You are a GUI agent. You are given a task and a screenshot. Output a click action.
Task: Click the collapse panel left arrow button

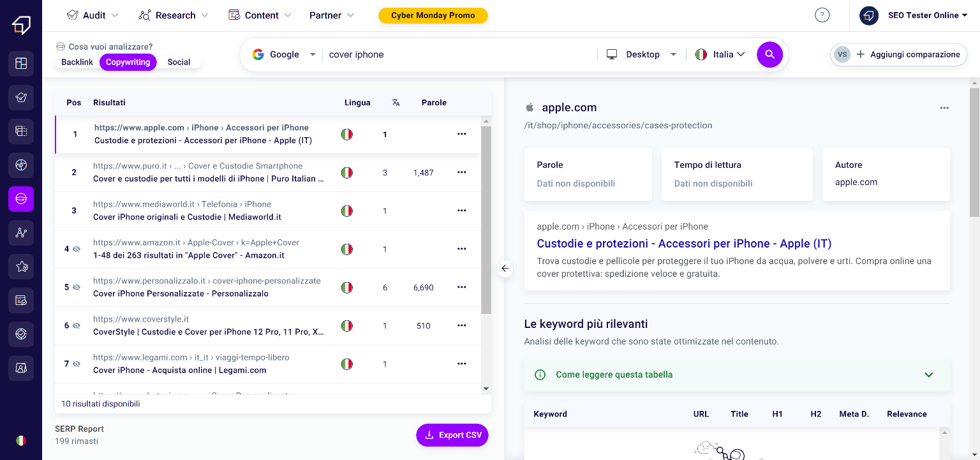coord(505,269)
